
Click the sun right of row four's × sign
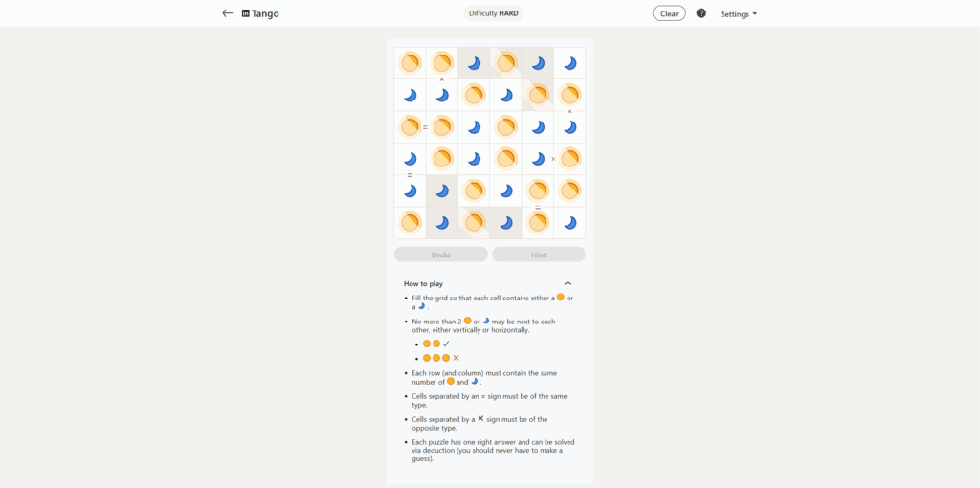pyautogui.click(x=569, y=159)
